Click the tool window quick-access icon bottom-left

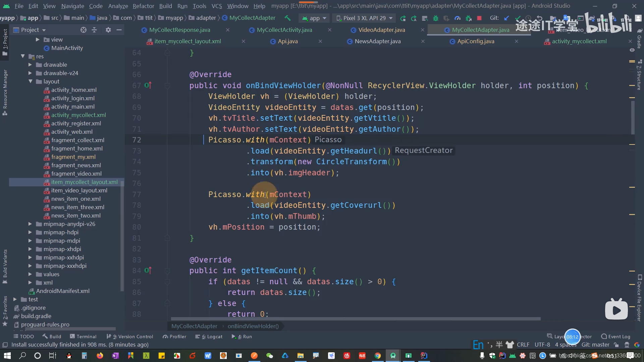tap(5, 345)
